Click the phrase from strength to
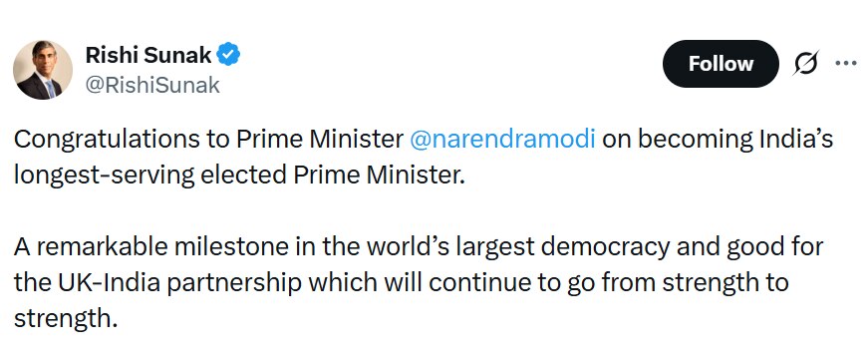 pyautogui.click(x=695, y=283)
